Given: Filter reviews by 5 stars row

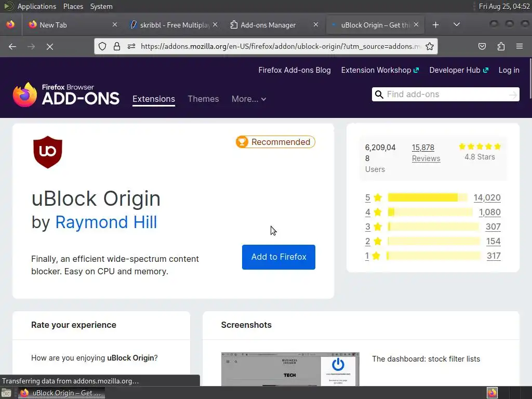Looking at the screenshot, I should (x=433, y=197).
